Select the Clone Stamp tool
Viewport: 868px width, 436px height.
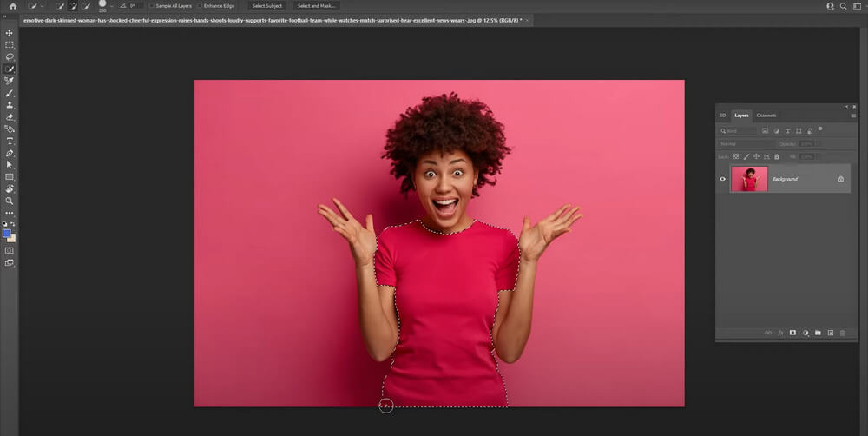(x=10, y=105)
